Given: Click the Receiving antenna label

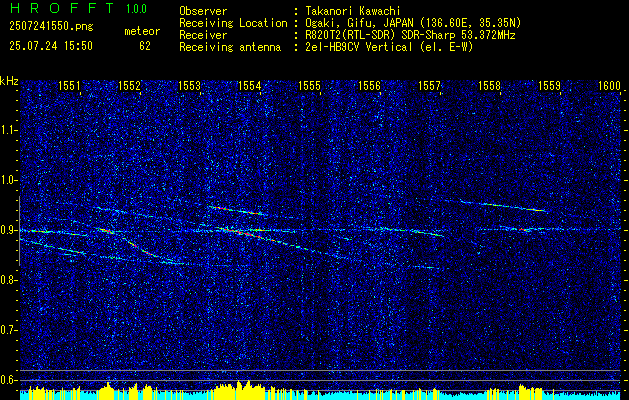Looking at the screenshot, I should coord(230,47).
